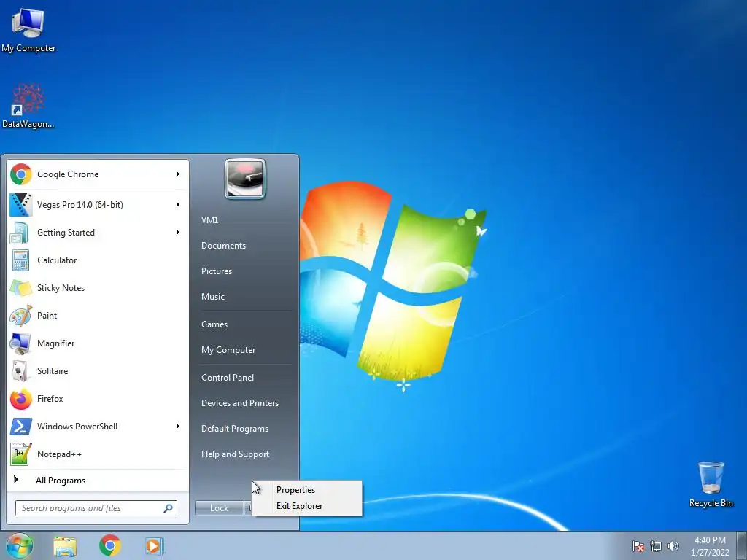This screenshot has height=560, width=747.
Task: Expand the Getting Started submenu arrow
Action: [178, 233]
